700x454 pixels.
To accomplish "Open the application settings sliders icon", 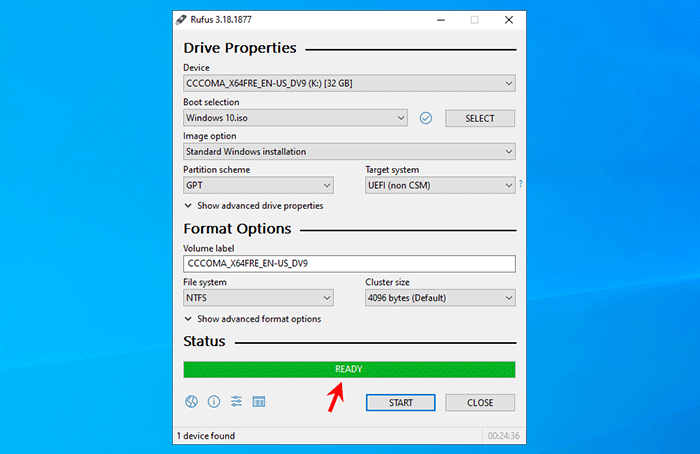I will coord(236,401).
